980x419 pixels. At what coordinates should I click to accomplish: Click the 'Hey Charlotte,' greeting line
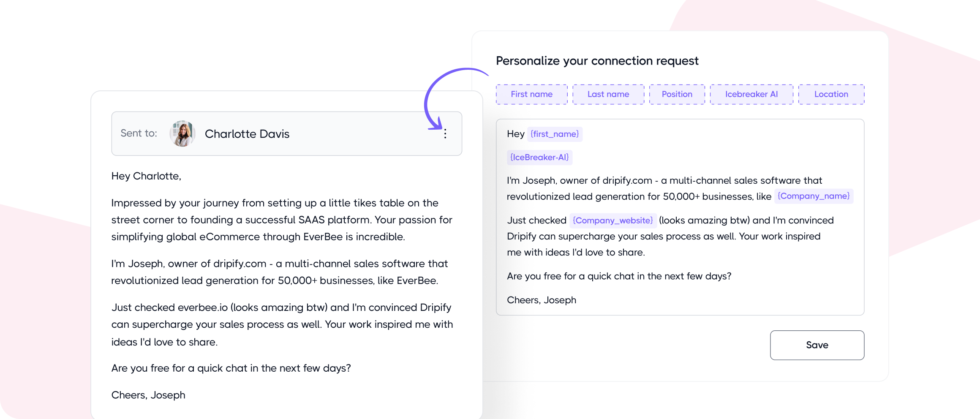point(146,176)
